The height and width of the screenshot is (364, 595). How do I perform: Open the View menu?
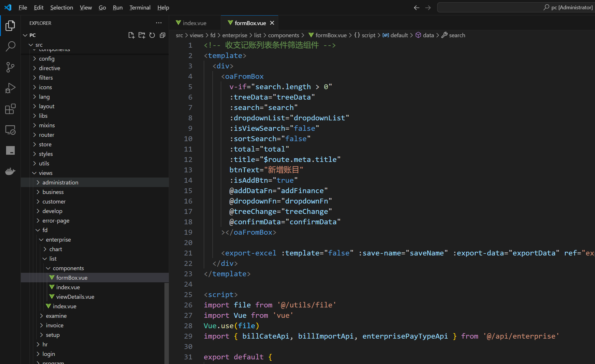(86, 8)
